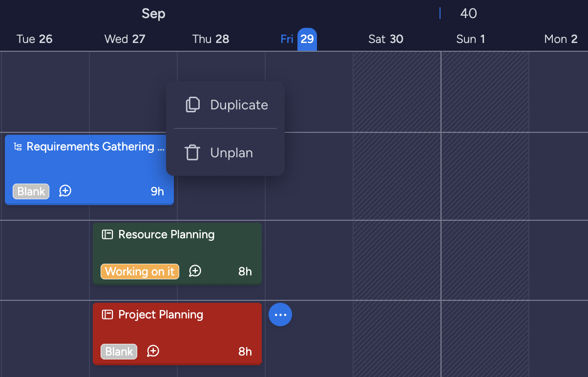Change the Working on it status label
The height and width of the screenshot is (377, 588).
(x=140, y=272)
